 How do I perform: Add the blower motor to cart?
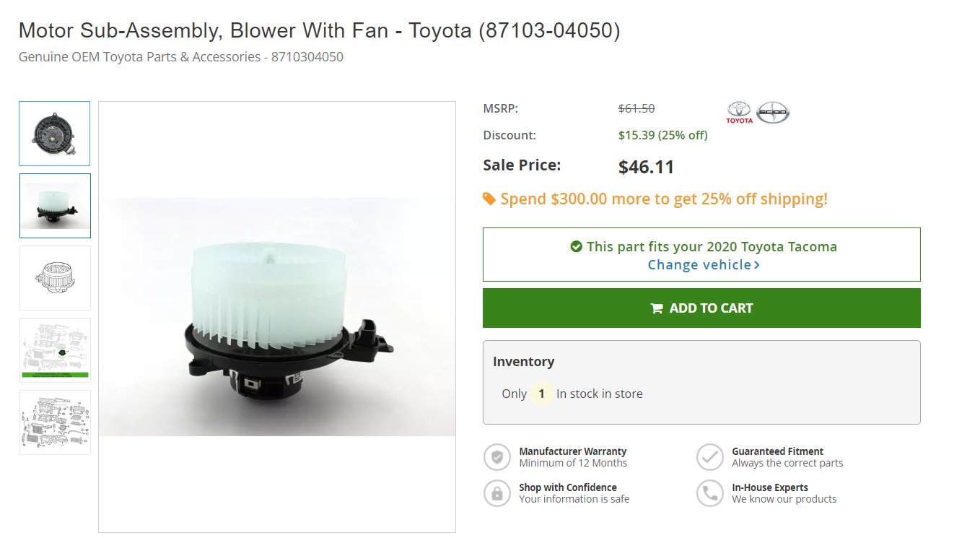(701, 308)
